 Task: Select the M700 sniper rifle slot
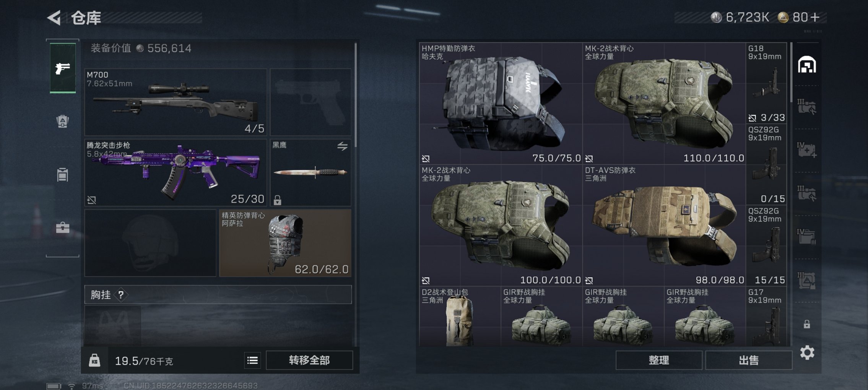176,102
